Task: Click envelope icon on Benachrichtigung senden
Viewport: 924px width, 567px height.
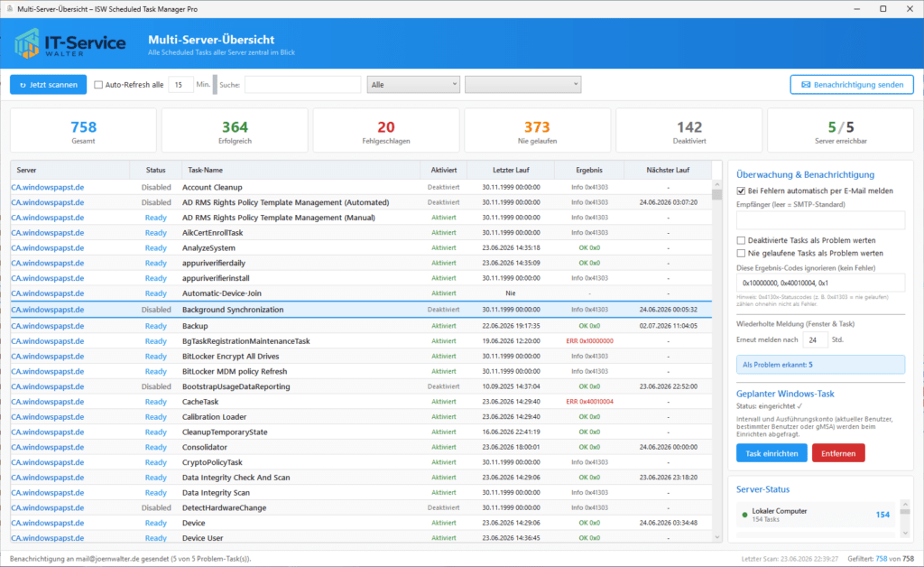Action: click(x=806, y=85)
